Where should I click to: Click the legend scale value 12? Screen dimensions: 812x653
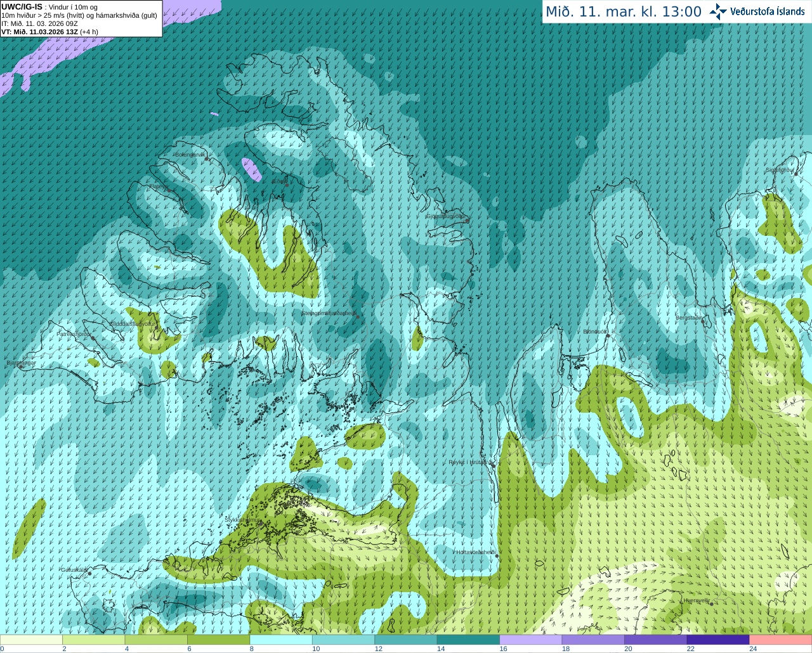[379, 649]
